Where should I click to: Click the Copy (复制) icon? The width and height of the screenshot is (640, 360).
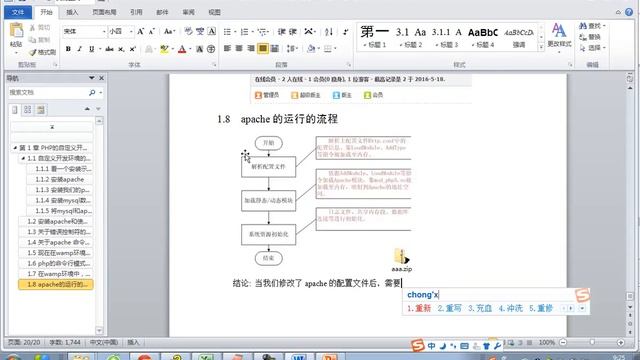click(33, 40)
